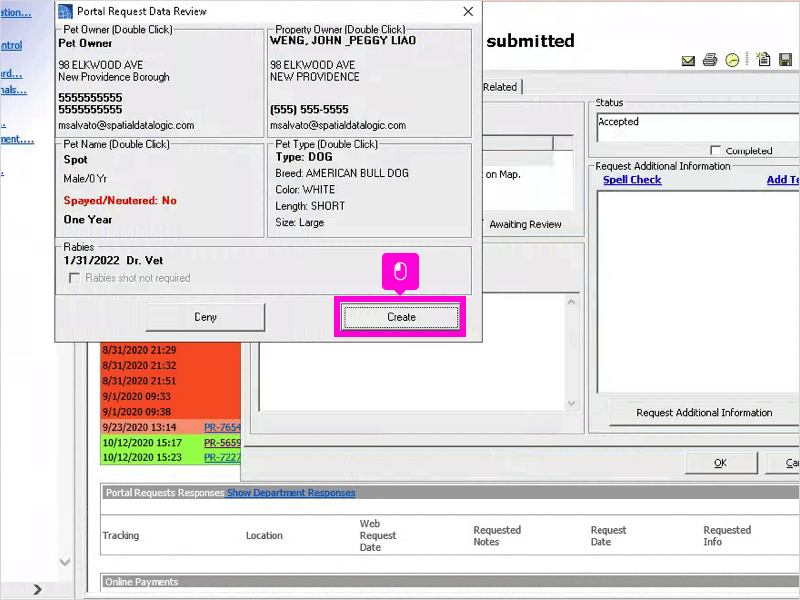
Task: Select the 9/1/2020 09:33 row
Action: click(170, 396)
